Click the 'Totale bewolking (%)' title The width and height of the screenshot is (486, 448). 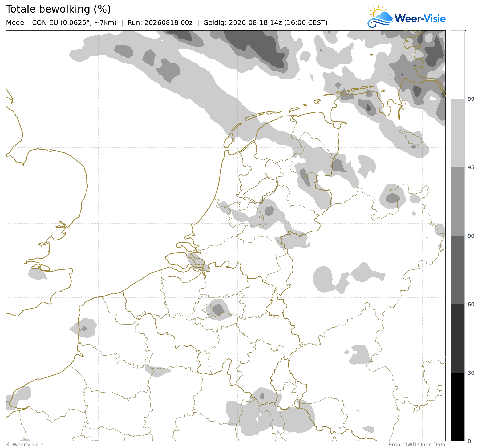58,9
